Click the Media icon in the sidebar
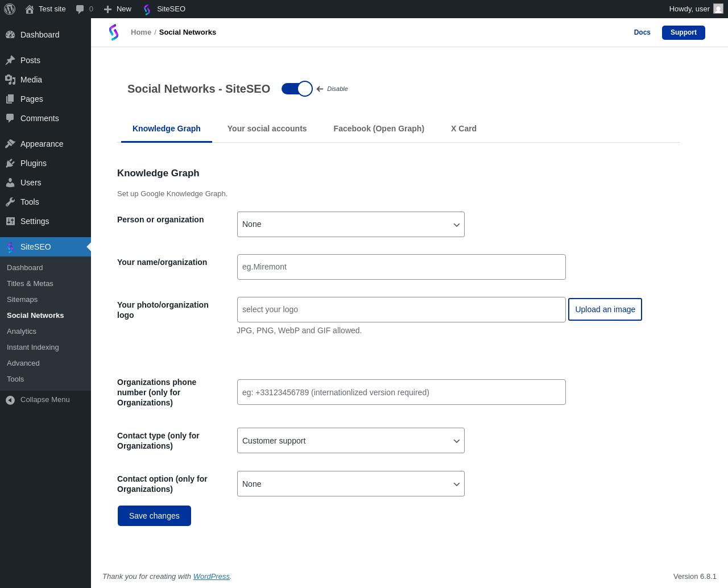The width and height of the screenshot is (728, 588). (10, 80)
